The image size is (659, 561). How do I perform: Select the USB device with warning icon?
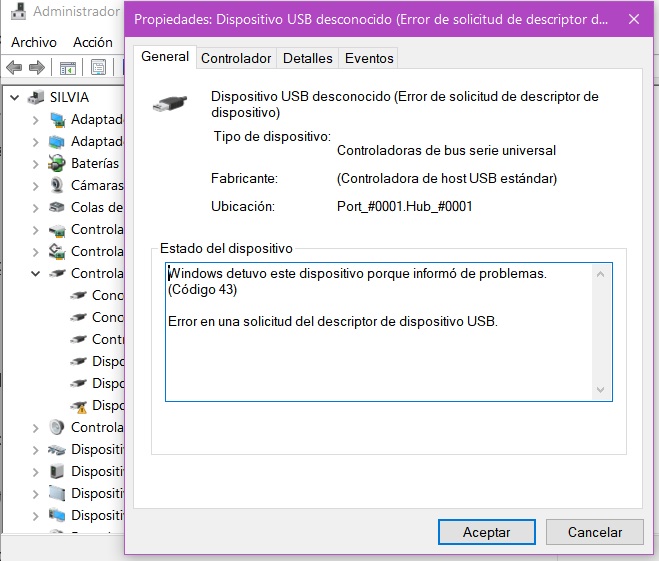click(80, 405)
